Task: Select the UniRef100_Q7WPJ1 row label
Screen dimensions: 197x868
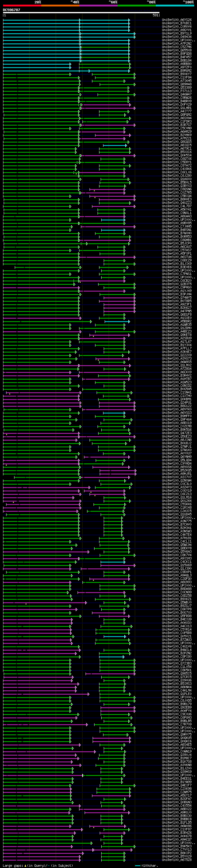Action: click(177, 446)
